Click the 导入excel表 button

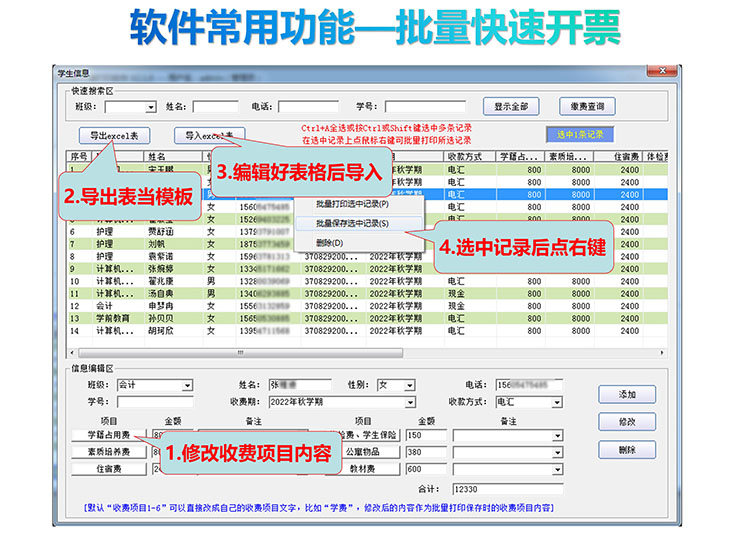point(209,135)
